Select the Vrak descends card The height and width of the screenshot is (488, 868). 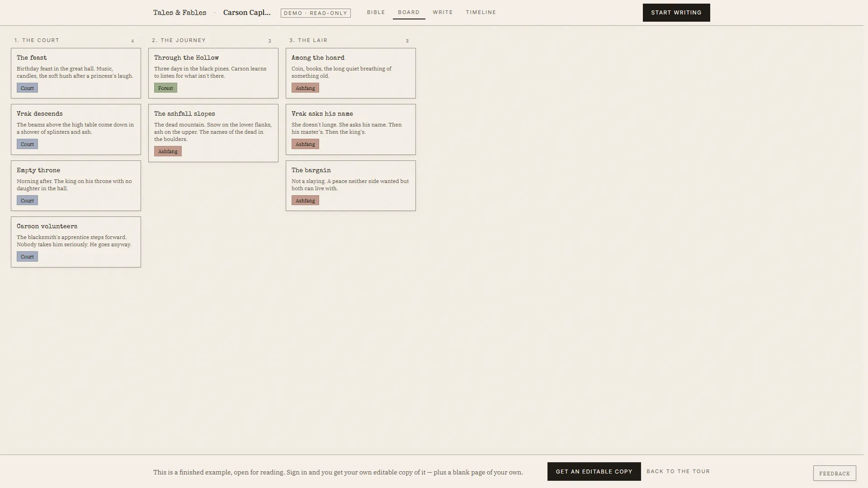76,129
